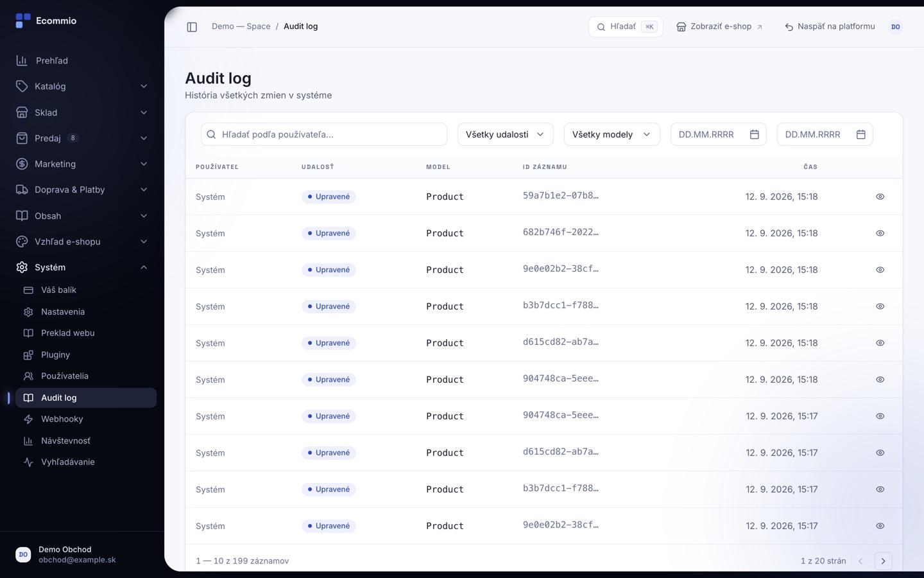Click the Nastavenia gear icon

(28, 311)
